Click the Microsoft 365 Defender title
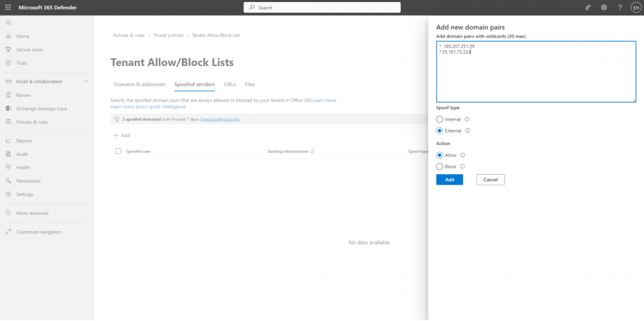 click(x=48, y=8)
